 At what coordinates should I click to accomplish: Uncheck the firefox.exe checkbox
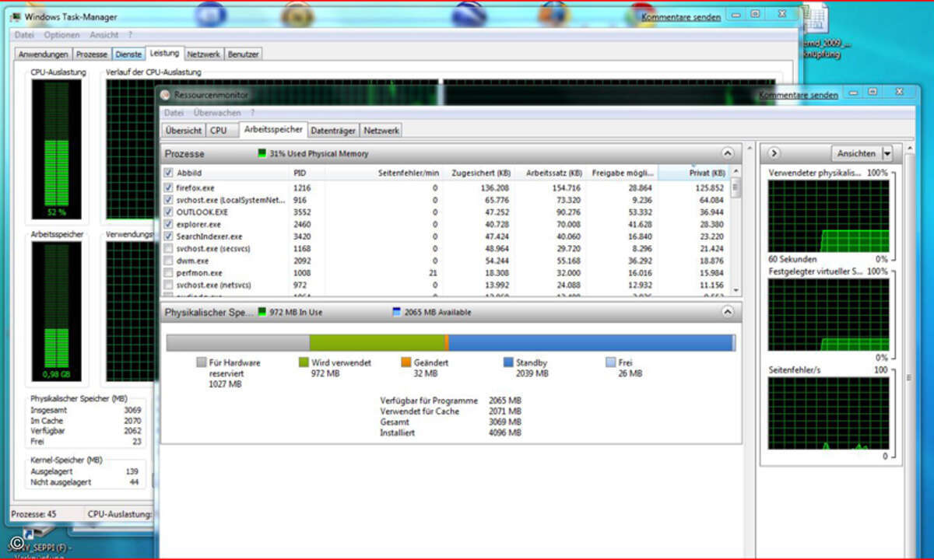pyautogui.click(x=169, y=188)
